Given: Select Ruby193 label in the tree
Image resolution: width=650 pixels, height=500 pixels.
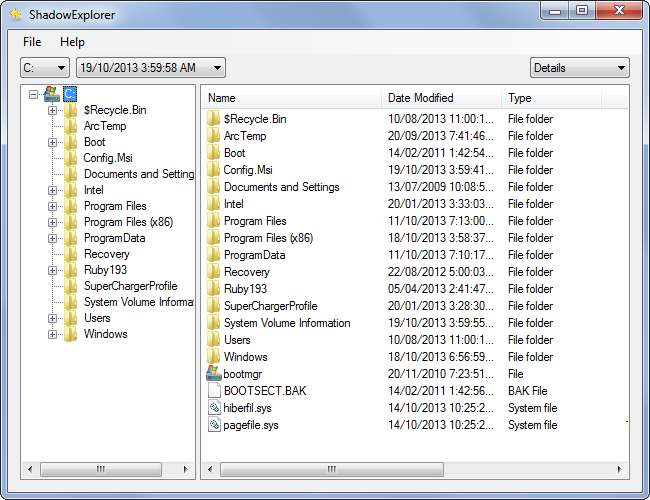Looking at the screenshot, I should tap(105, 270).
